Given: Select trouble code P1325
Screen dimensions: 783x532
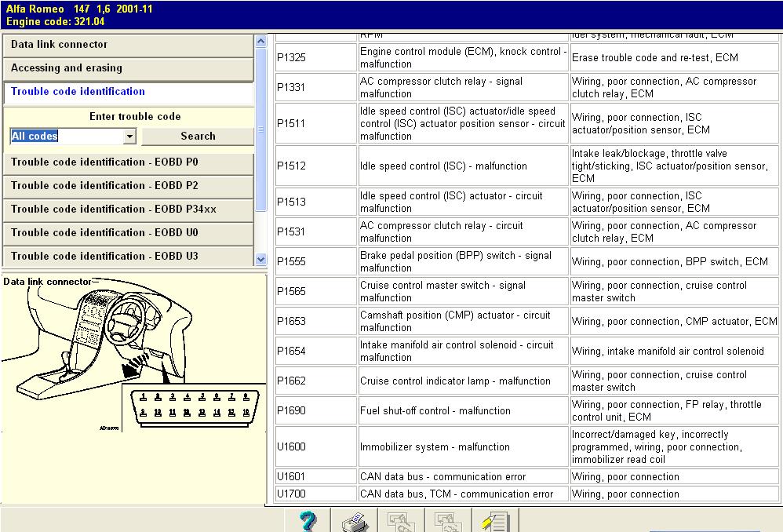Looking at the screenshot, I should pos(315,57).
